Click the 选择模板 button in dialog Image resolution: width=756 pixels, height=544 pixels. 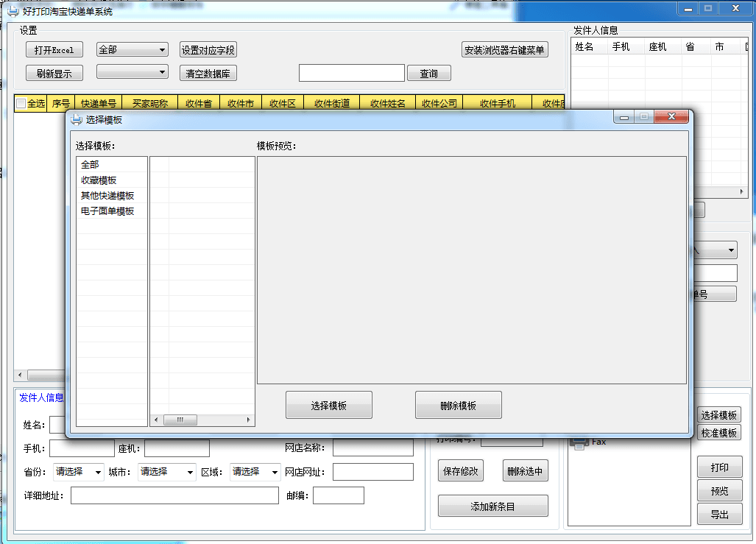coord(328,406)
